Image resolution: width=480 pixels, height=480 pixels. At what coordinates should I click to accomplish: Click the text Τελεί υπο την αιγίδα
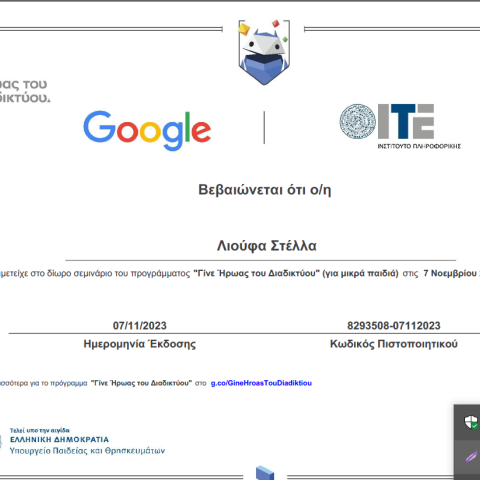tap(40, 430)
